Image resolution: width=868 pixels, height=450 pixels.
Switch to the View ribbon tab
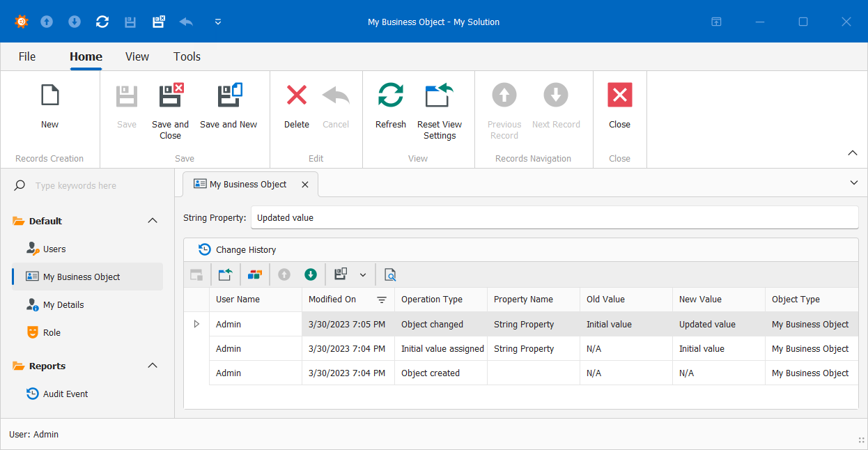tap(137, 56)
